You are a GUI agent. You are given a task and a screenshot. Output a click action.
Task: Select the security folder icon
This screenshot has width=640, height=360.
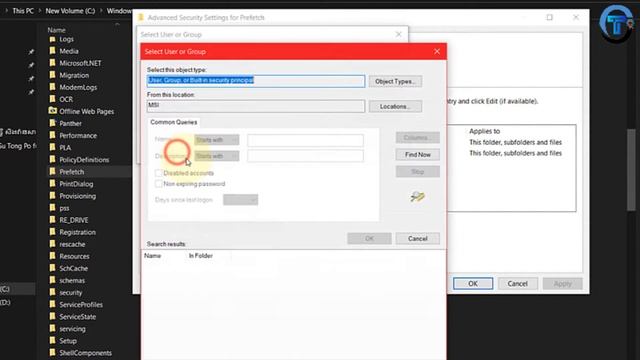[52, 292]
